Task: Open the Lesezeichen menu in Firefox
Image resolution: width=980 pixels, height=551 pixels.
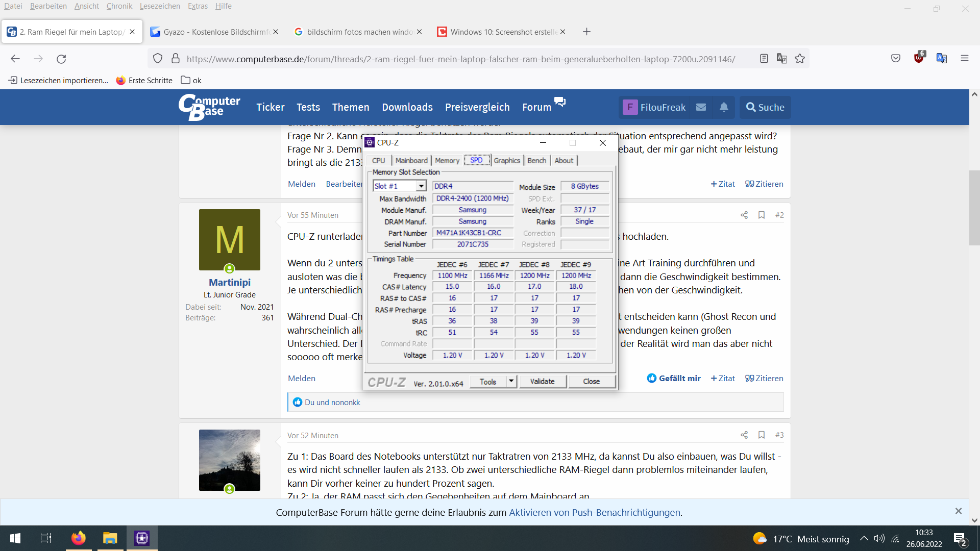Action: (x=160, y=6)
